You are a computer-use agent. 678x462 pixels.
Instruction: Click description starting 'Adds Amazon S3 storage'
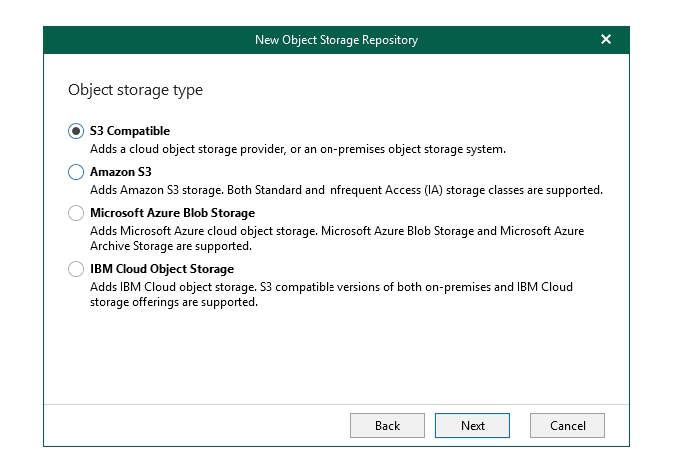[346, 190]
